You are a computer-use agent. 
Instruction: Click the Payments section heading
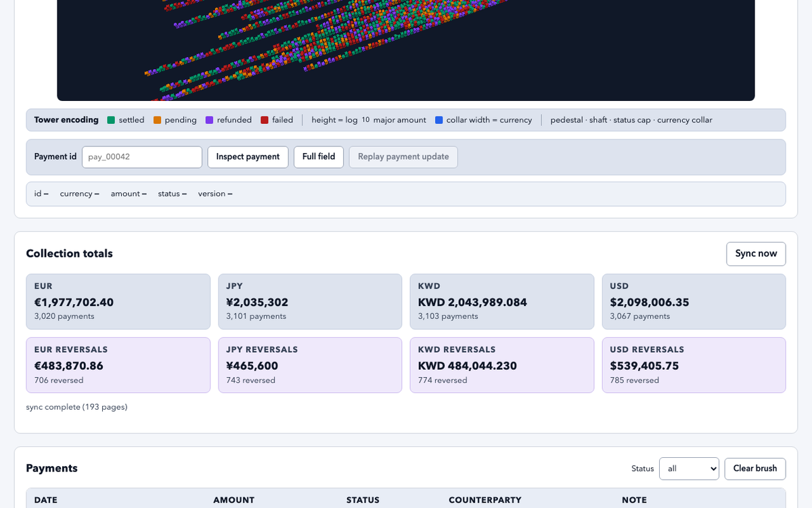(x=51, y=468)
